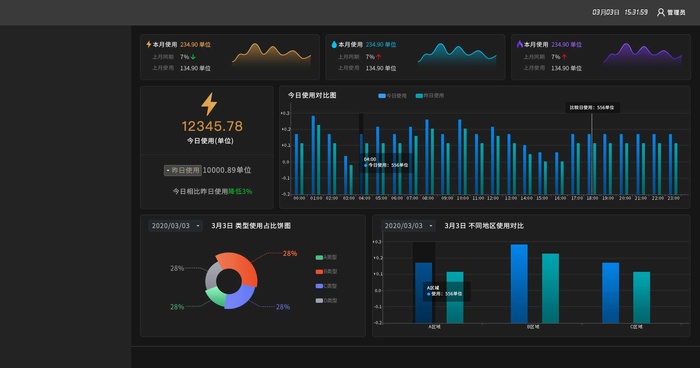Click the purple 234.90 单位 value
Screen dimensions: 700x368
pos(567,45)
